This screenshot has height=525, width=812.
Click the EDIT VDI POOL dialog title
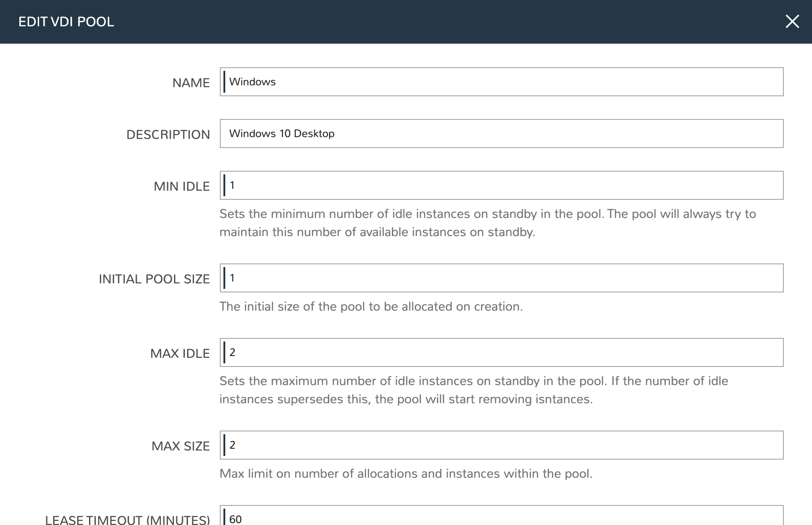tap(66, 22)
